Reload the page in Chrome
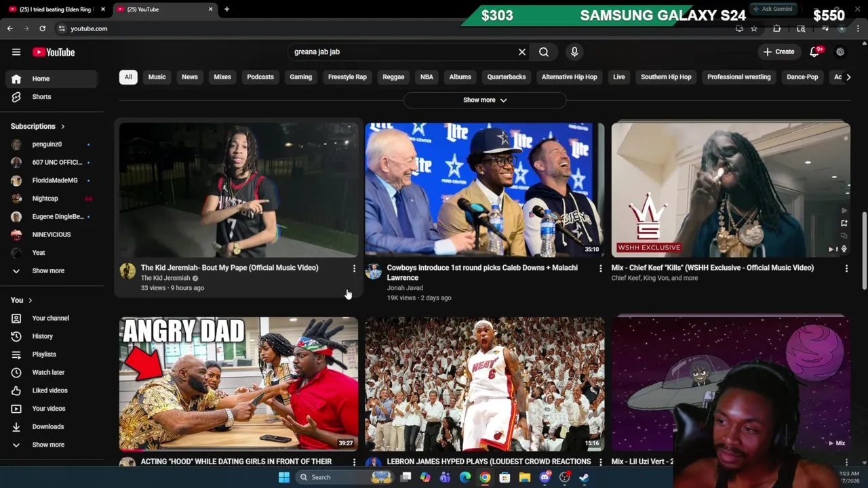 coord(42,28)
